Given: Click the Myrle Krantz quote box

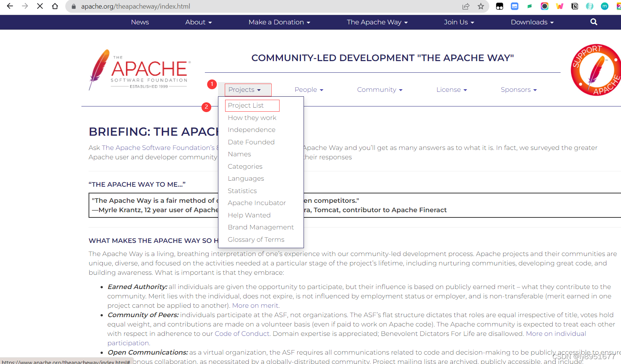Looking at the screenshot, I should (x=355, y=205).
